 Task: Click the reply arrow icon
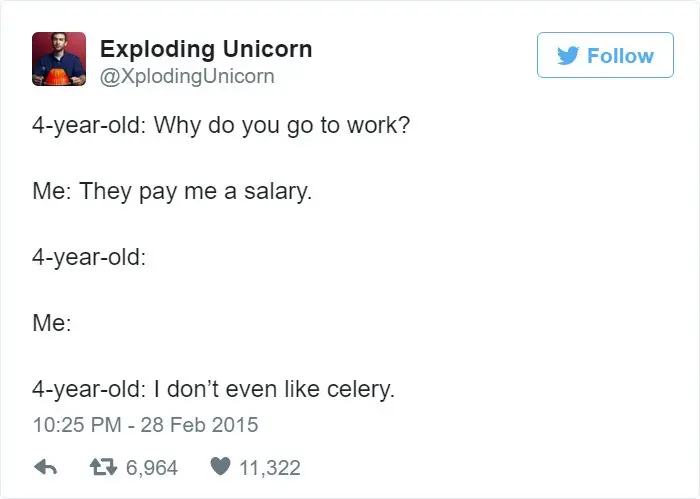44,467
